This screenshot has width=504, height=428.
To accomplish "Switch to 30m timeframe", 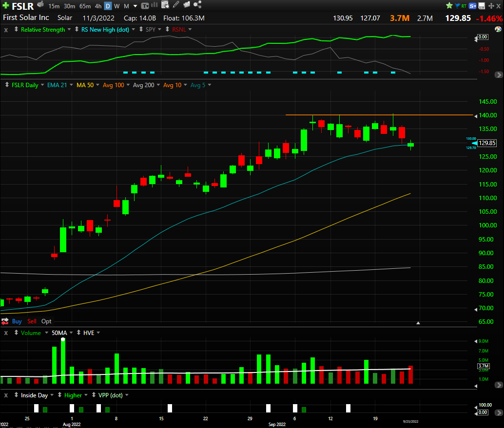I will (x=69, y=6).
